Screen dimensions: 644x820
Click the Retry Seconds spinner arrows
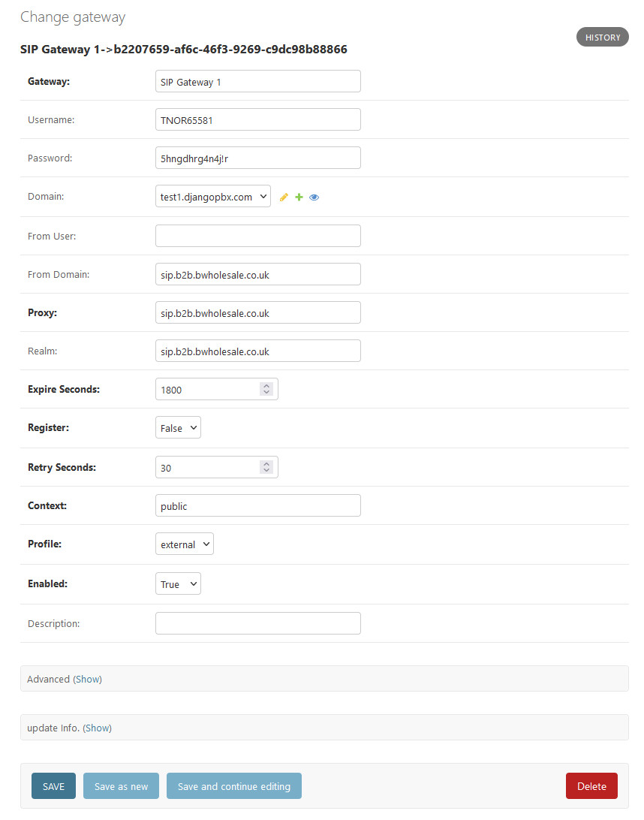click(x=266, y=467)
